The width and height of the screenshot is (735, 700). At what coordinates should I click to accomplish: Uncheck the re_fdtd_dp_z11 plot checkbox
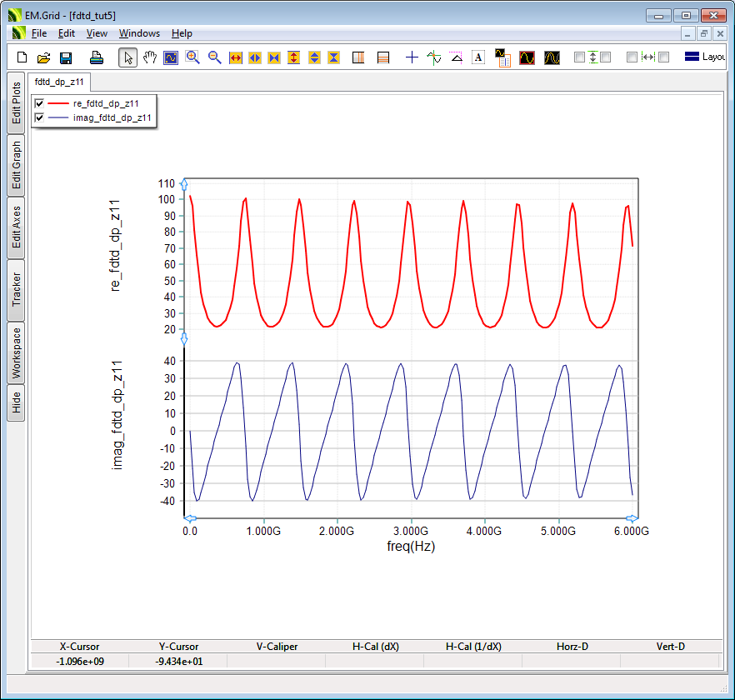tap(38, 103)
